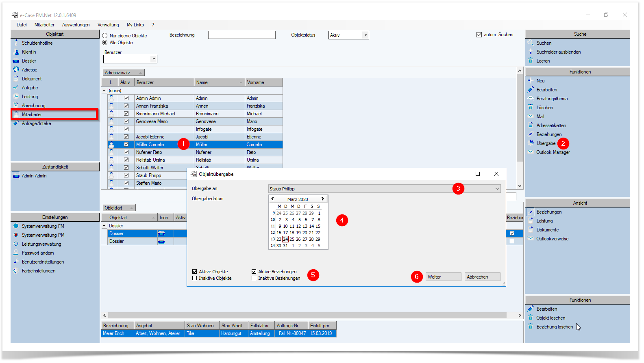
Task: Collapse the (none) group in Mitarbeiter list
Action: click(104, 91)
